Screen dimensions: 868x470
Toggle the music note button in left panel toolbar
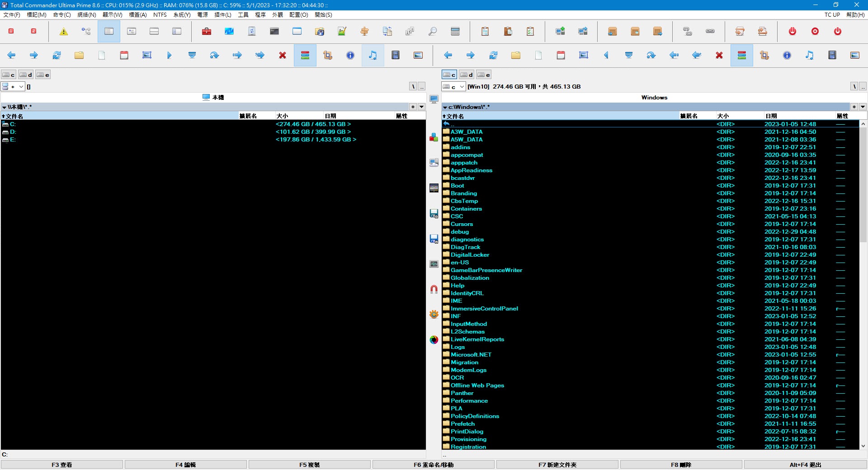pos(373,55)
